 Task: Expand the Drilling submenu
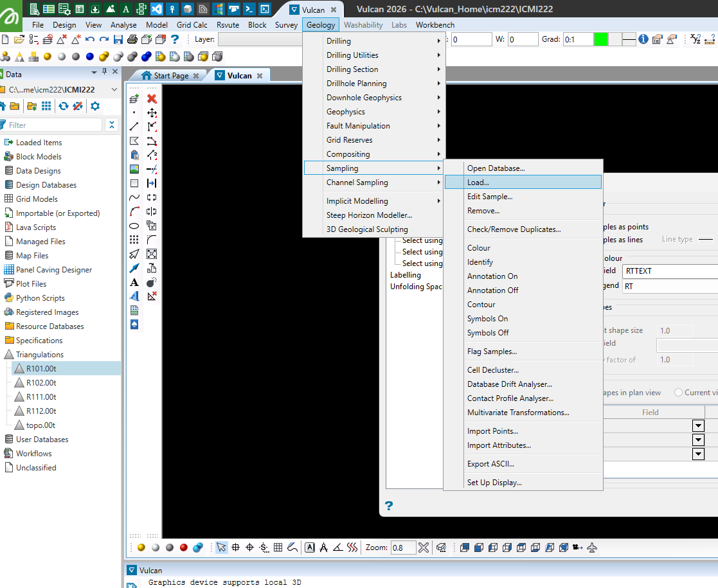[x=374, y=40]
